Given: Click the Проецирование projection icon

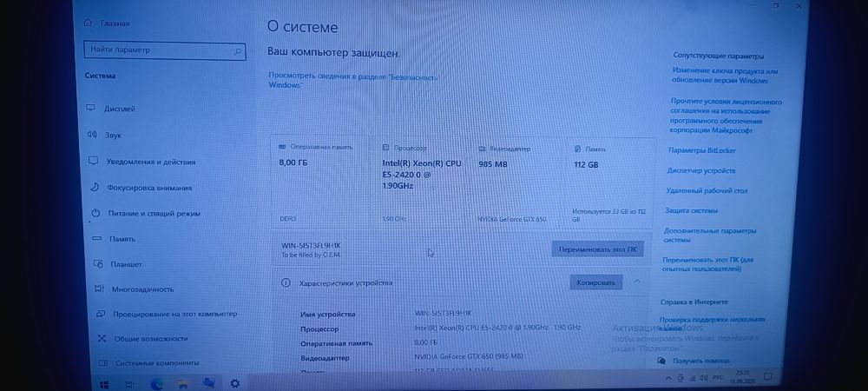Looking at the screenshot, I should [x=100, y=314].
